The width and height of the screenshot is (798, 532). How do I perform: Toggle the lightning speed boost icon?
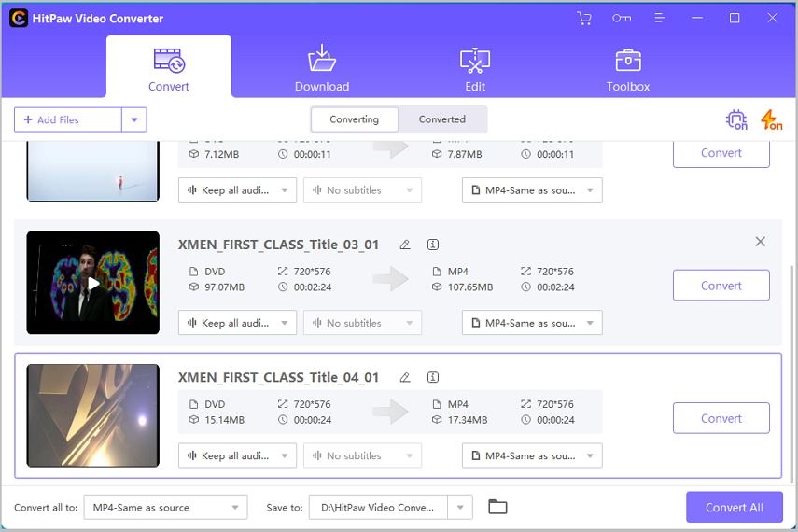coord(771,120)
